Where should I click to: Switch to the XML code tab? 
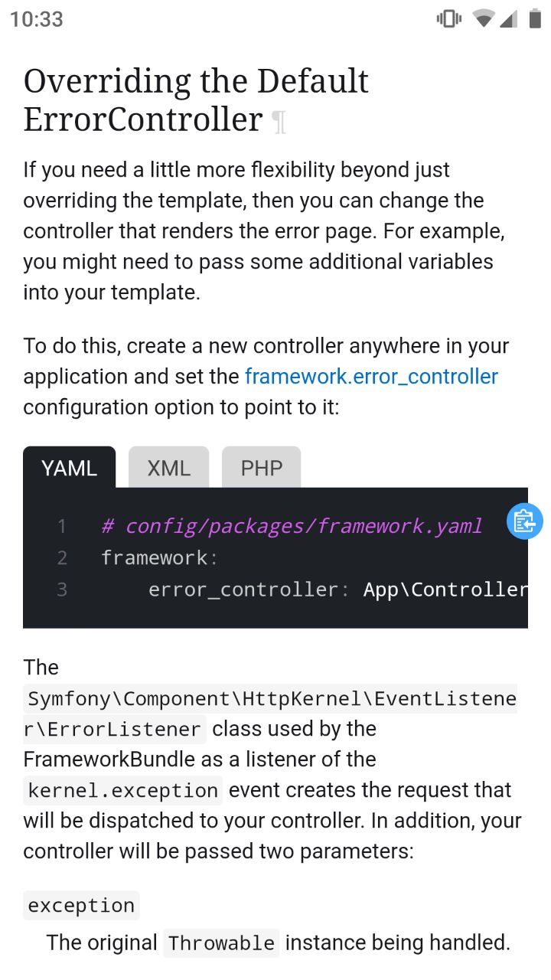click(168, 468)
